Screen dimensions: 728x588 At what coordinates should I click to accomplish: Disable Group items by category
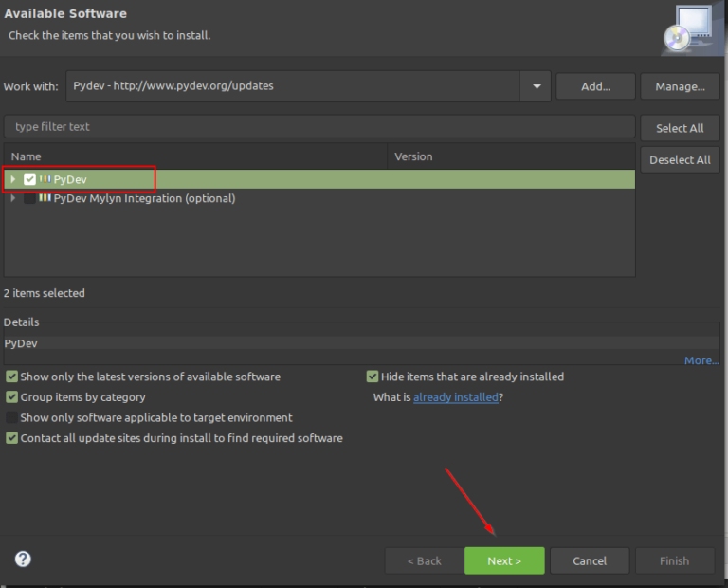coord(12,397)
